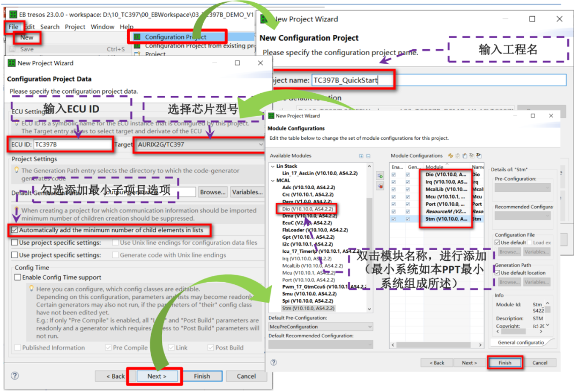
Task: Click Next in the Configuration Project Data wizard
Action: [x=157, y=376]
